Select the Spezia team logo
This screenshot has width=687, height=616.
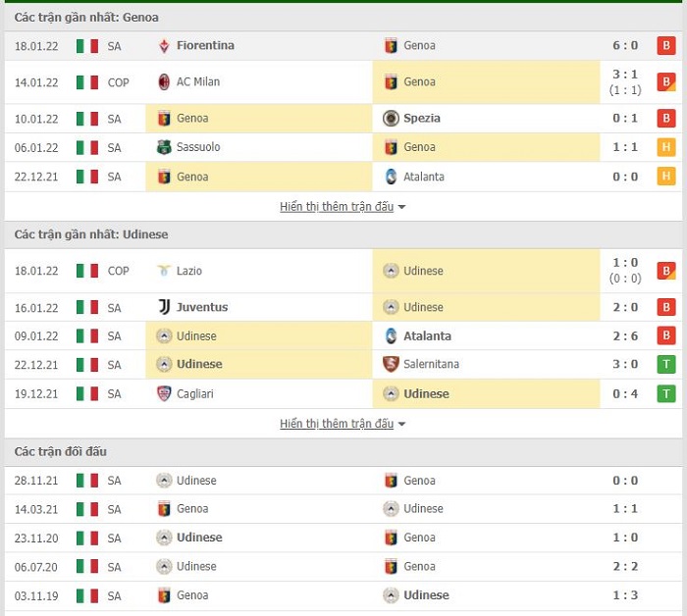point(391,119)
